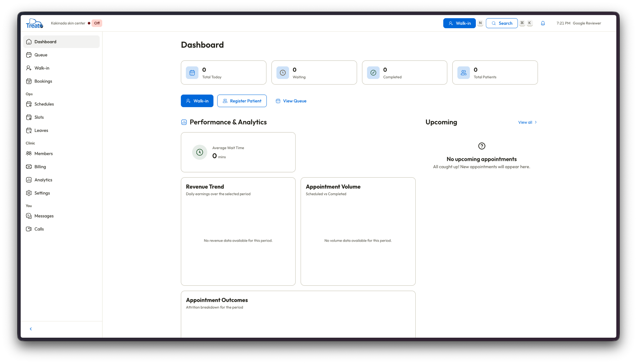Click the View Queue link
This screenshot has height=364, width=637.
(291, 101)
